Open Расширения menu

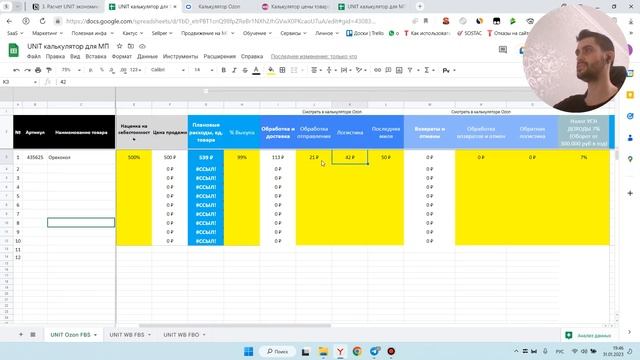click(x=220, y=56)
